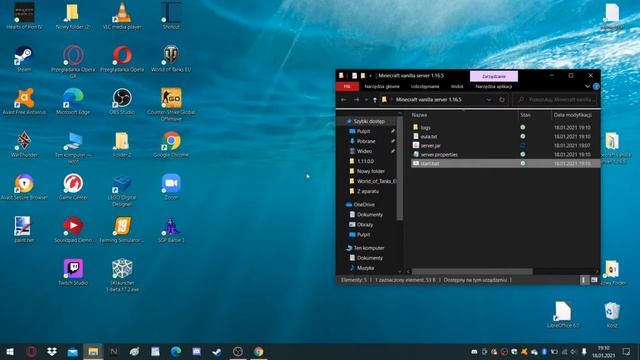Go up one folder level in Explorer

click(375, 100)
